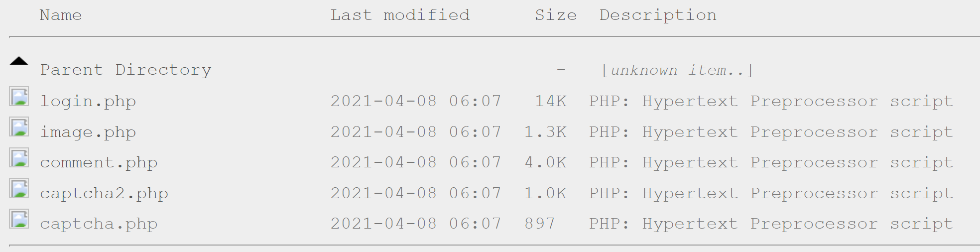This screenshot has height=252, width=980.
Task: Click the file icon beside login.php
Action: 19,97
